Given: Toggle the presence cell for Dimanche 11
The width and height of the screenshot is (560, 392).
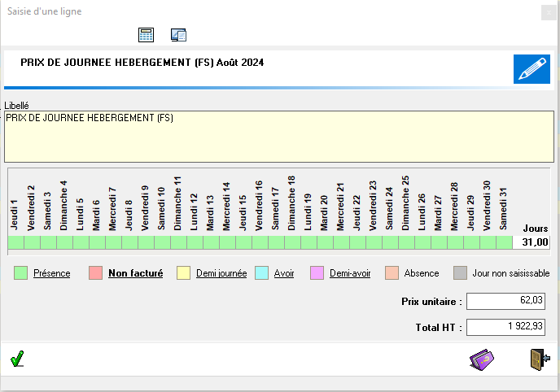Looking at the screenshot, I should pyautogui.click(x=178, y=242).
